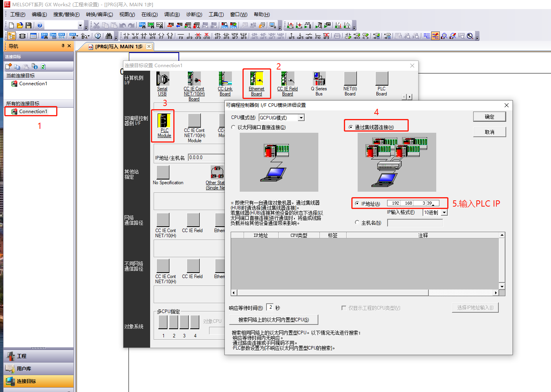Select CC IE Field Board icon

pyautogui.click(x=288, y=84)
